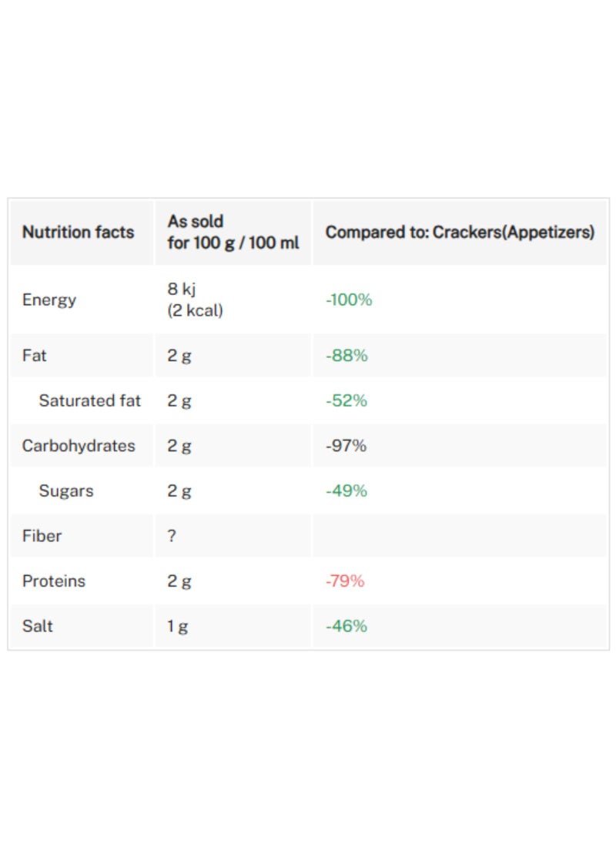Click the -52% saturated fat comparison
616x847 pixels.
coord(346,400)
